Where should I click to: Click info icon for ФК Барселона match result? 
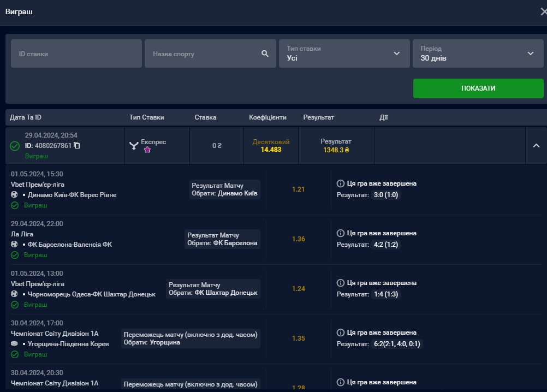point(341,233)
